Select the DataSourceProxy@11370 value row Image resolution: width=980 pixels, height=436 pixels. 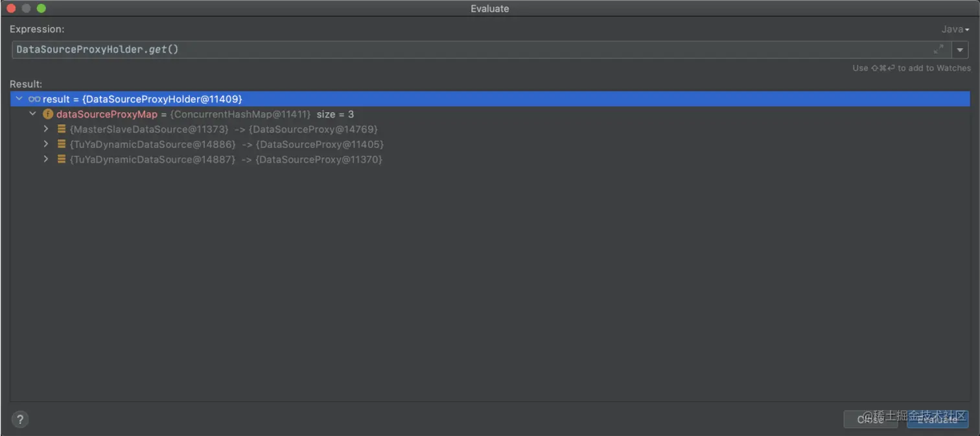pyautogui.click(x=319, y=160)
